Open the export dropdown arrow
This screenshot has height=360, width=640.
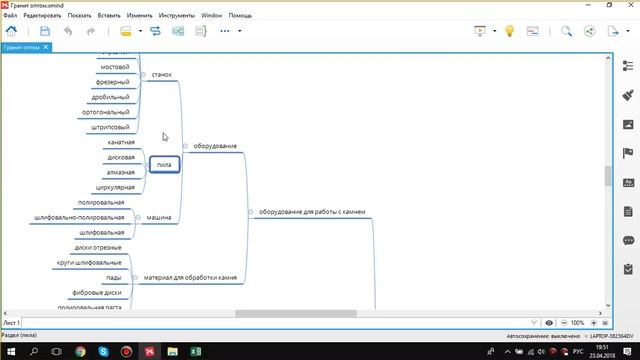[628, 31]
